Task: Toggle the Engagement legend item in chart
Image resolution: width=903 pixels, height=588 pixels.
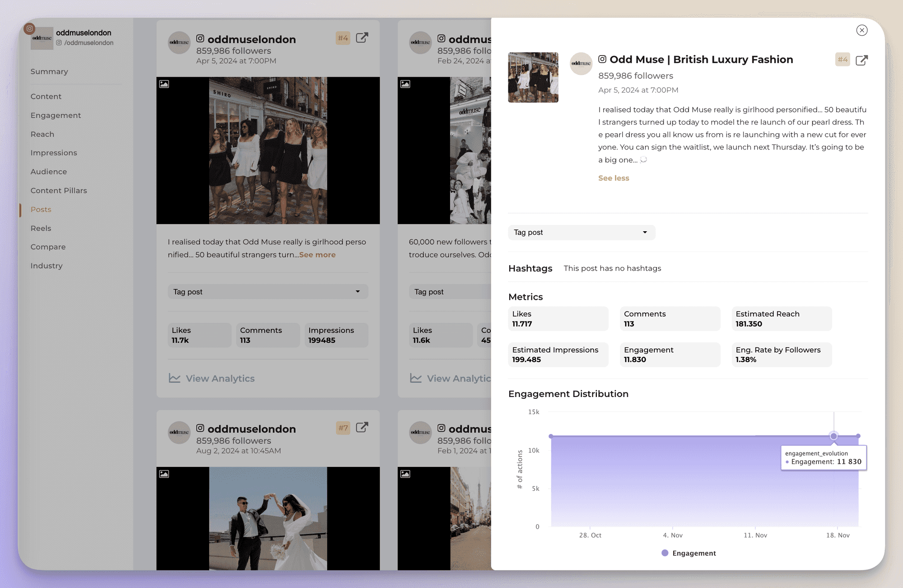Action: point(689,553)
